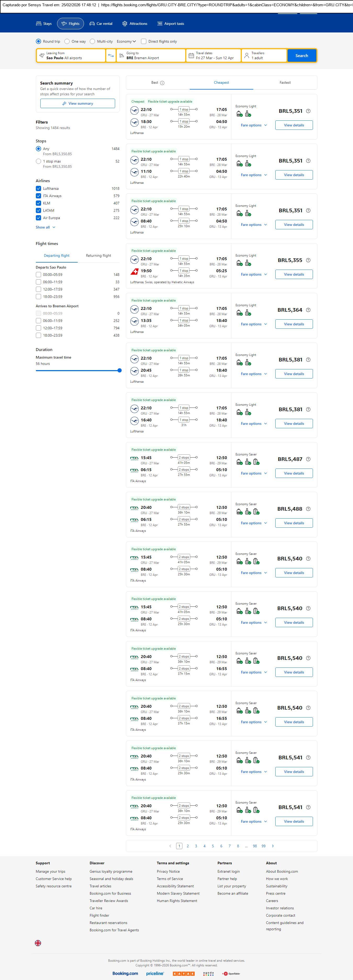Click the calendar icon in the Travel dates field
This screenshot has height=980, width=353.
coord(191,55)
